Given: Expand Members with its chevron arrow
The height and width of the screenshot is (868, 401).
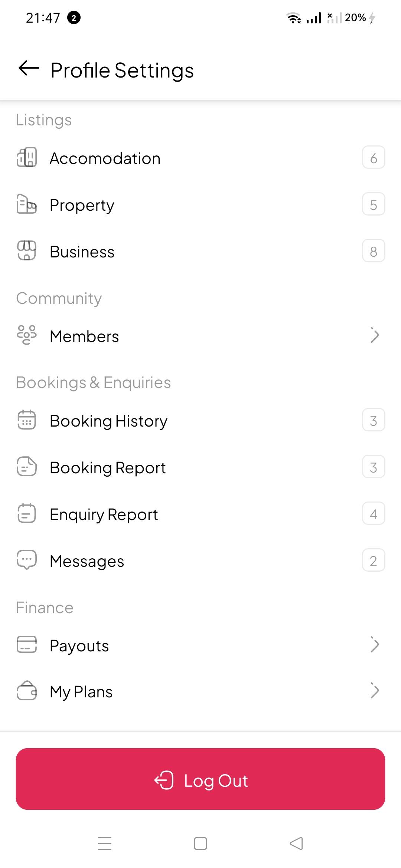Looking at the screenshot, I should tap(374, 335).
